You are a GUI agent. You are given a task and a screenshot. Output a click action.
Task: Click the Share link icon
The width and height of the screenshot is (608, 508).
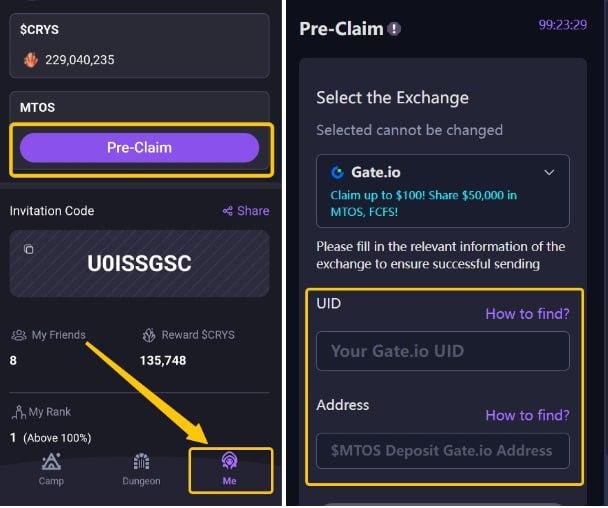coord(228,211)
